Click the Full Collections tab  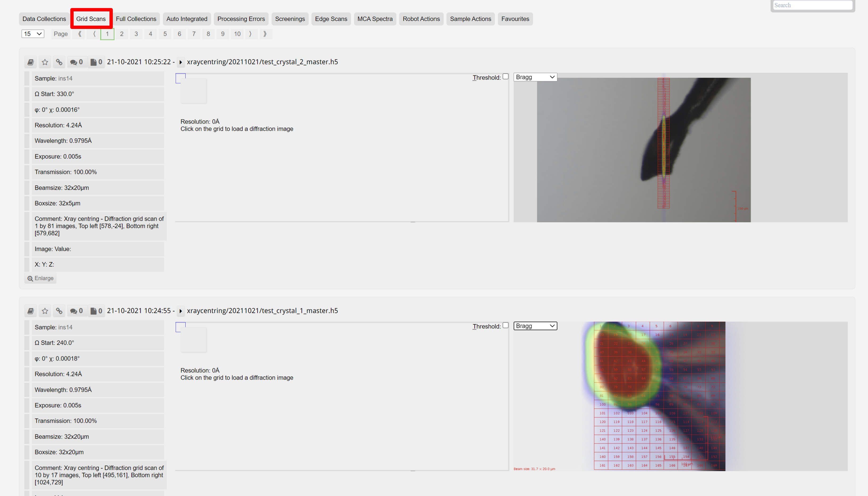(136, 19)
